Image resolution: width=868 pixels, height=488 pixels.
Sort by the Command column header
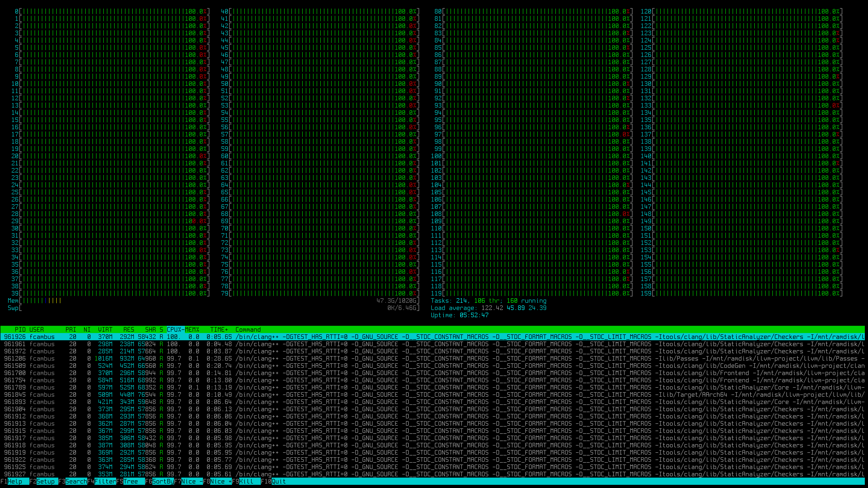[248, 329]
